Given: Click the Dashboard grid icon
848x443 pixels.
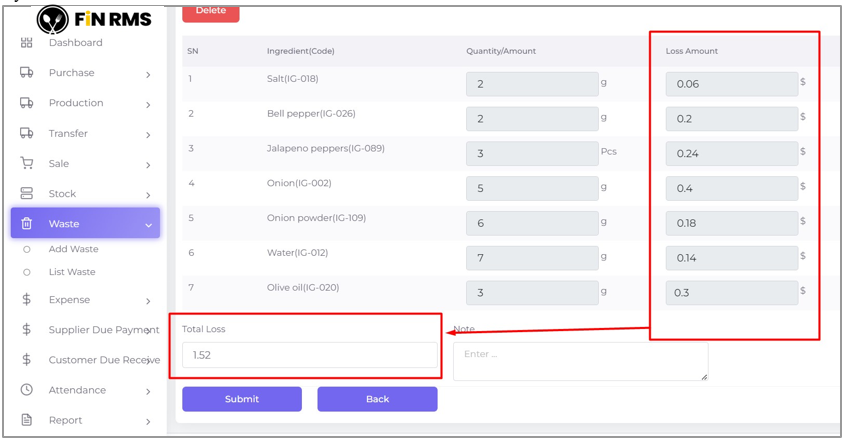Looking at the screenshot, I should point(27,43).
